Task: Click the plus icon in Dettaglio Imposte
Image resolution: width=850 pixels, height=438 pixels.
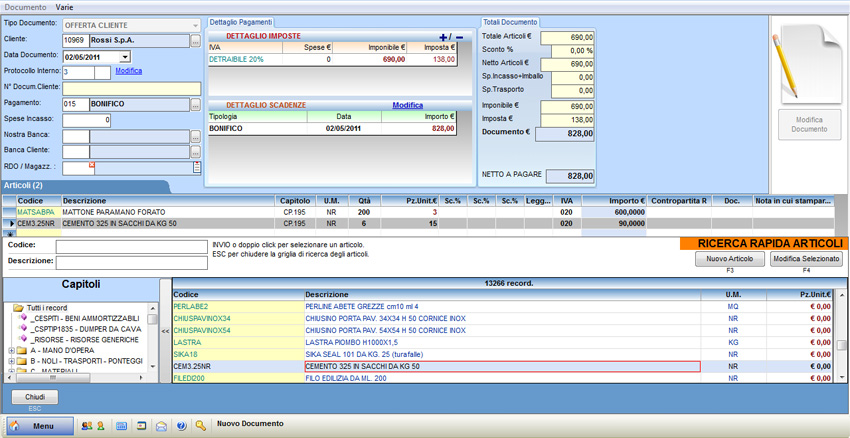Action: pyautogui.click(x=444, y=37)
